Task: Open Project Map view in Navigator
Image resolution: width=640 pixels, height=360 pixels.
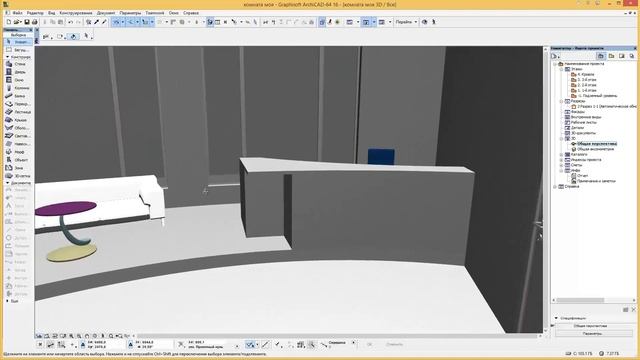Action: [x=601, y=56]
